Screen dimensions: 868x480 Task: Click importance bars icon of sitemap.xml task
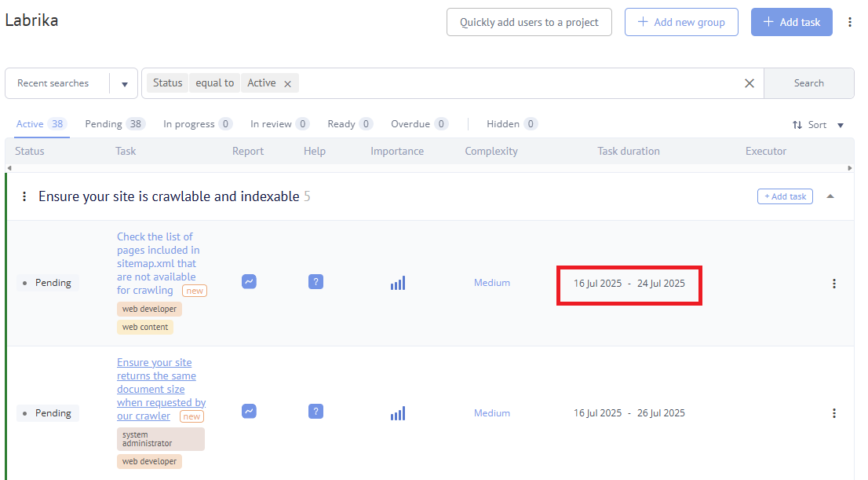click(398, 283)
